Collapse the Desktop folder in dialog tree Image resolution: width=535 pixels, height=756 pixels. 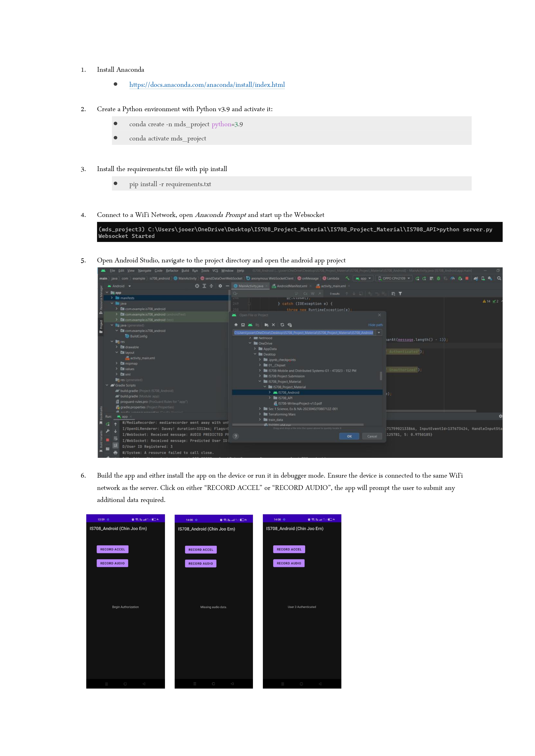[x=255, y=354]
